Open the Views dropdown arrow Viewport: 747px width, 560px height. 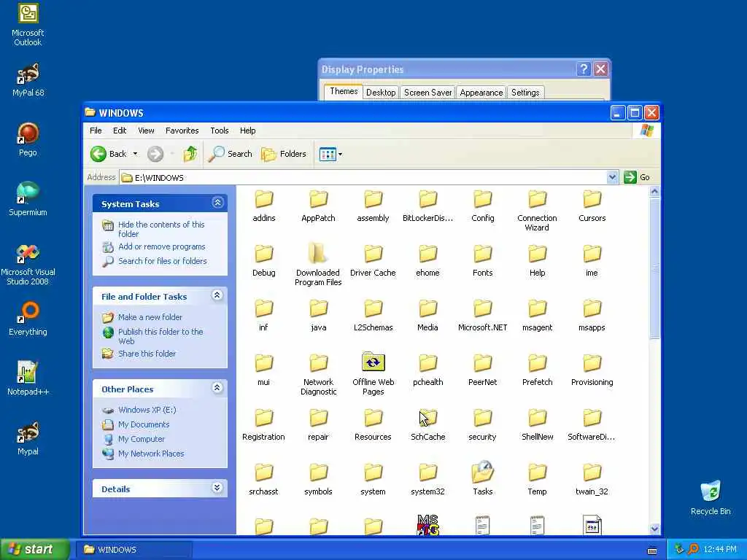(340, 155)
